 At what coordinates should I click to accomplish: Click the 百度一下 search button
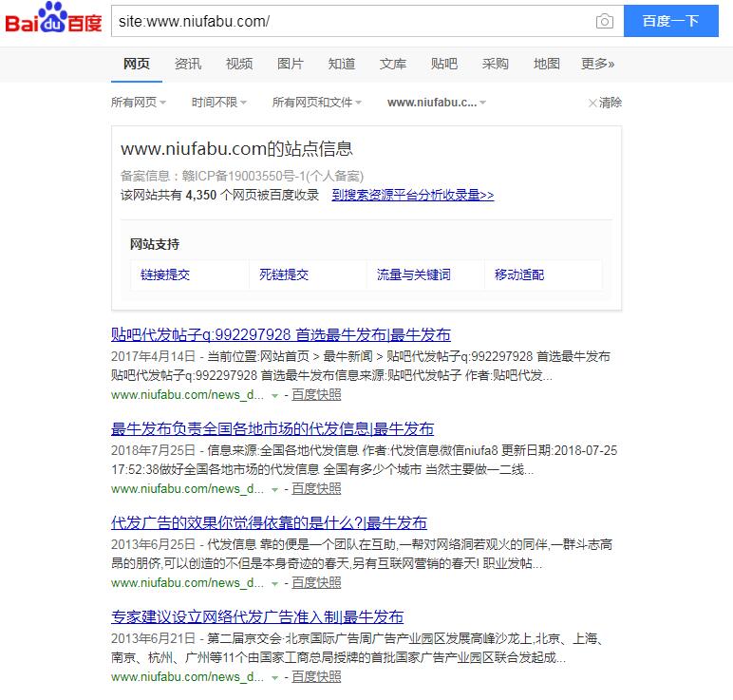(671, 21)
